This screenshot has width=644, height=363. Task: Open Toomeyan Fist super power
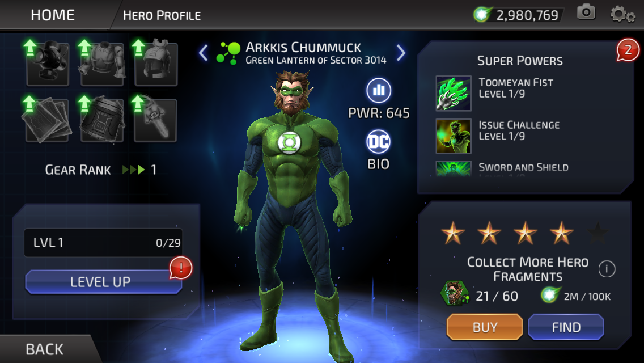495,93
